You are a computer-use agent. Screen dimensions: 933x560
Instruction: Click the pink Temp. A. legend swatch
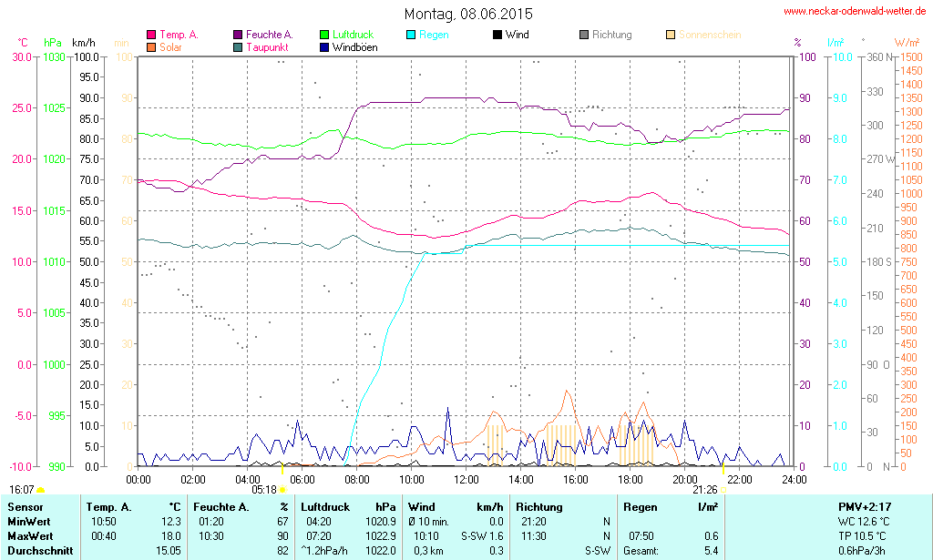pos(151,35)
